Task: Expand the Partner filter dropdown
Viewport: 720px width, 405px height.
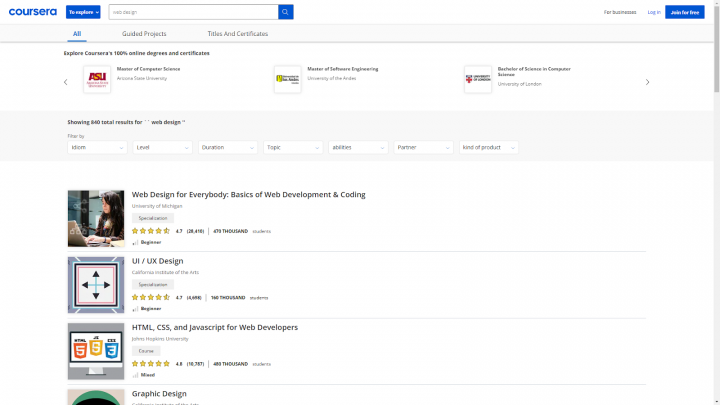Action: pyautogui.click(x=423, y=147)
